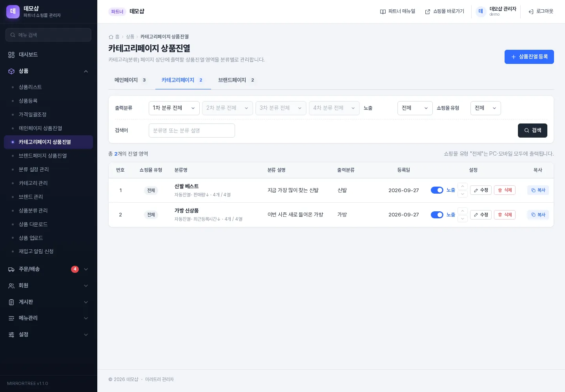Viewport: 565px width, 392px height.
Task: Move 신발 베스트 row down
Action: [x=463, y=194]
